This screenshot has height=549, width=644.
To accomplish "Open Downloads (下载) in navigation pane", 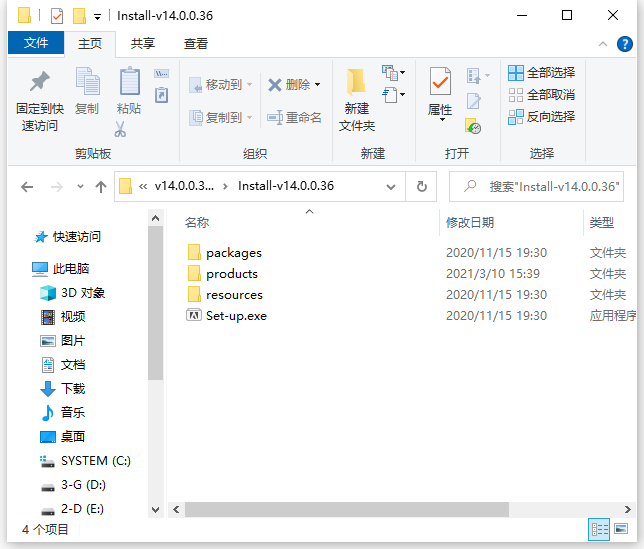I will pyautogui.click(x=63, y=388).
